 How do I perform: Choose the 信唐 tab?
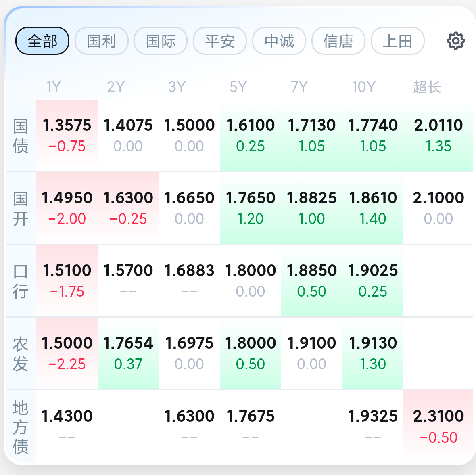coord(338,41)
